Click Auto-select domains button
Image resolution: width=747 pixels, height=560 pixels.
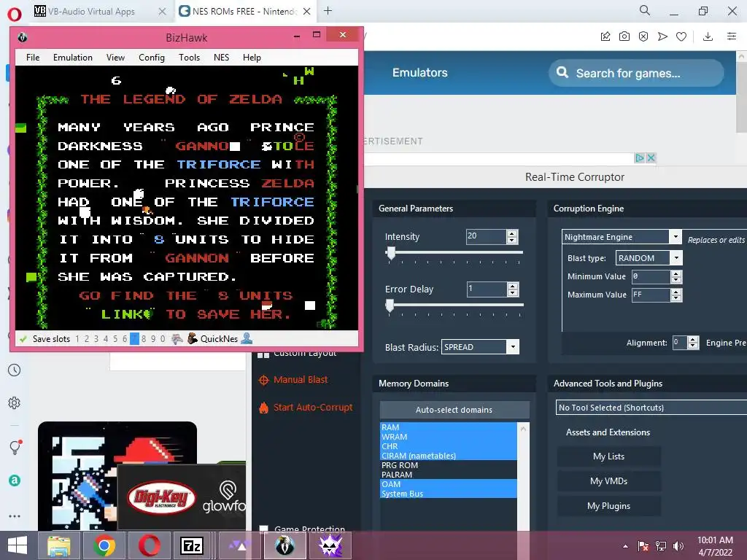(454, 410)
